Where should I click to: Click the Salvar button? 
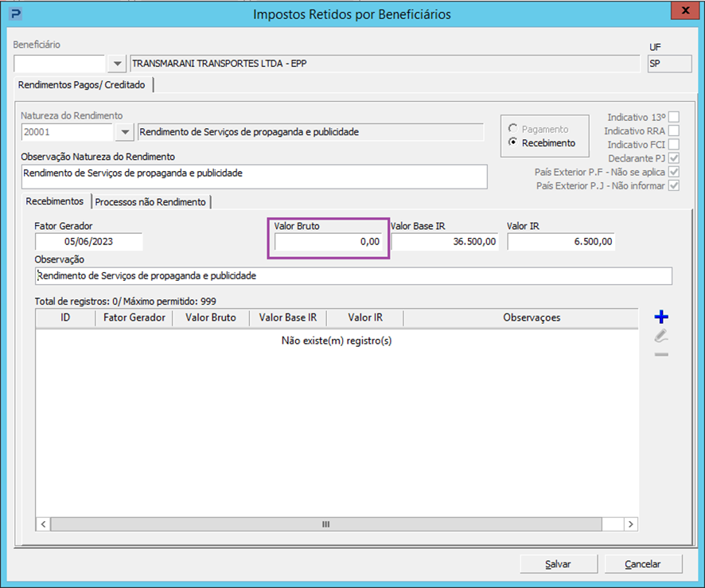click(x=558, y=563)
